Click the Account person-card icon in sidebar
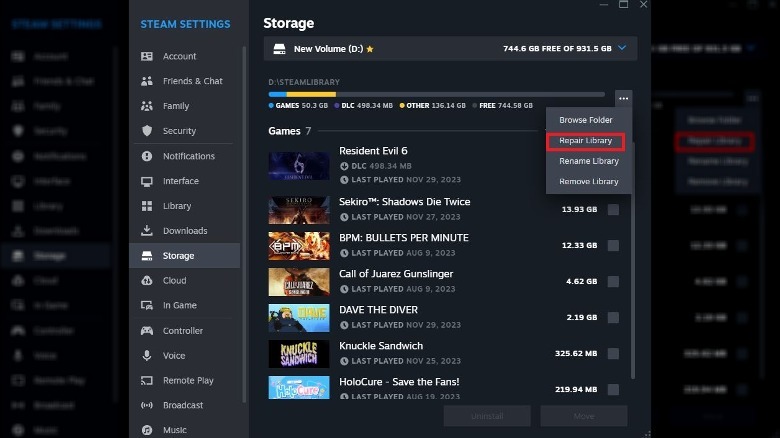780x438 pixels. tap(147, 56)
